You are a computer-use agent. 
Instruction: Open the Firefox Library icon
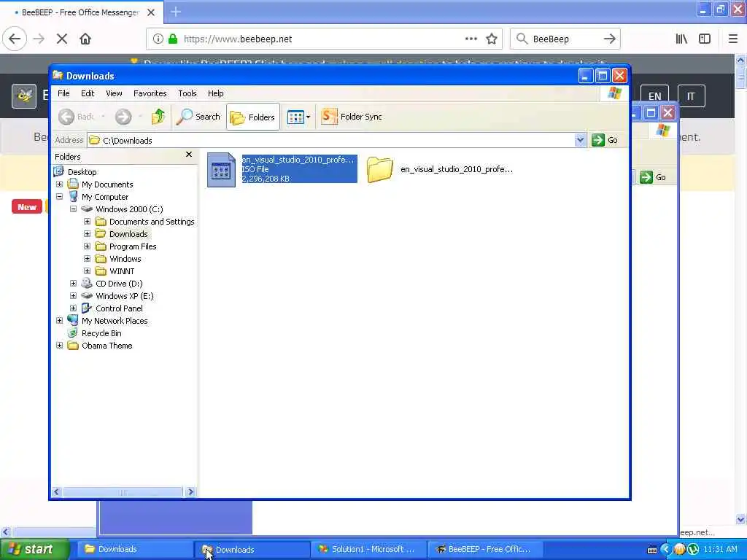tap(682, 39)
